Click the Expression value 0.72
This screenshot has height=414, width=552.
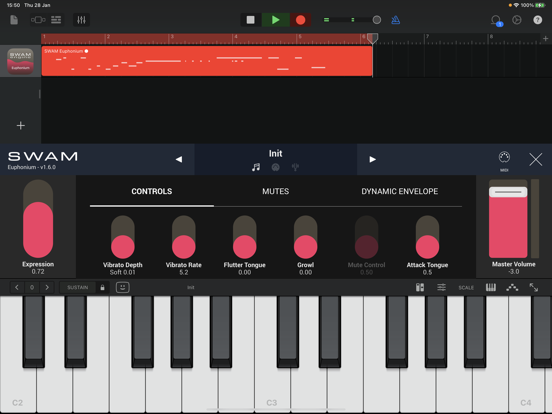pyautogui.click(x=38, y=271)
